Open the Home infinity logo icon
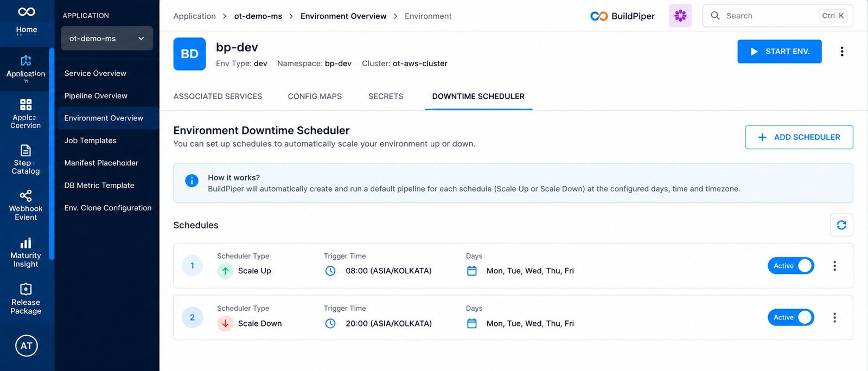Viewport: 868px width, 371px height. [x=27, y=12]
